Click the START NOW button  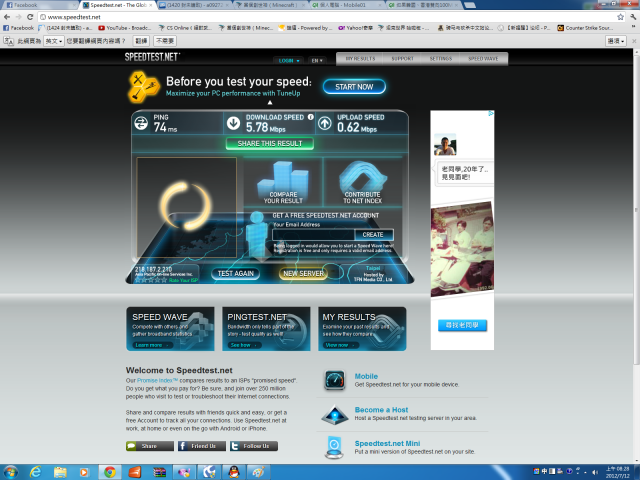pos(354,87)
